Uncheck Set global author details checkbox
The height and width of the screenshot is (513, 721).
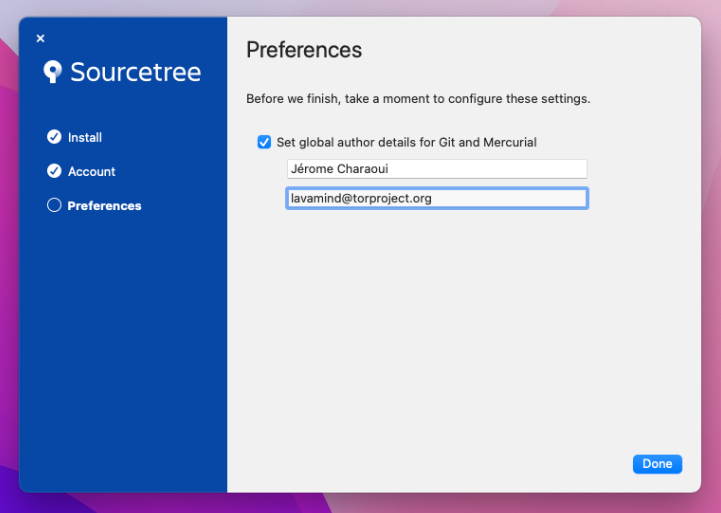pyautogui.click(x=264, y=142)
